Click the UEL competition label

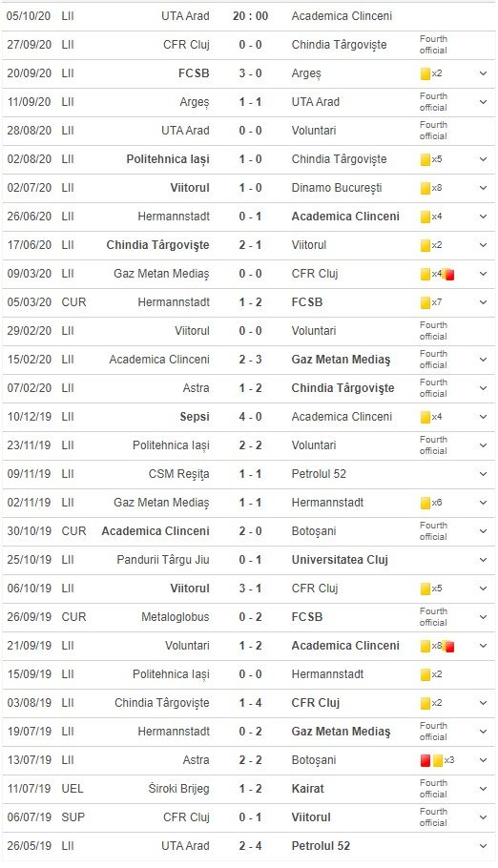pos(73,789)
